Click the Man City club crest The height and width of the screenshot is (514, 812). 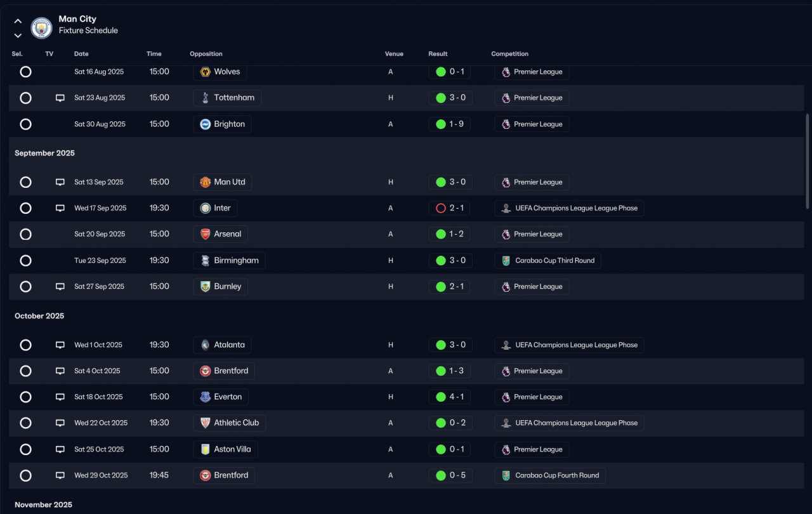click(42, 28)
